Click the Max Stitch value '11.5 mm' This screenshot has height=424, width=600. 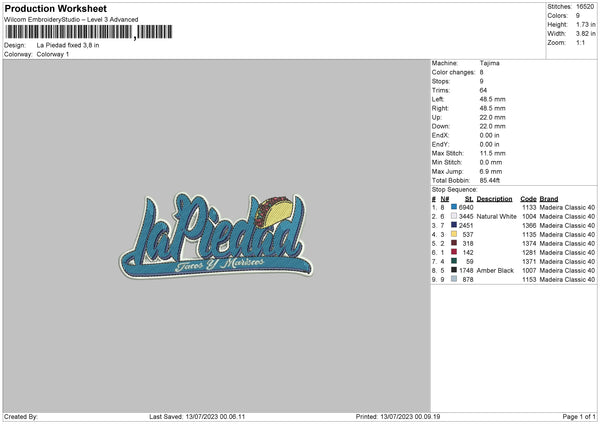pos(492,153)
